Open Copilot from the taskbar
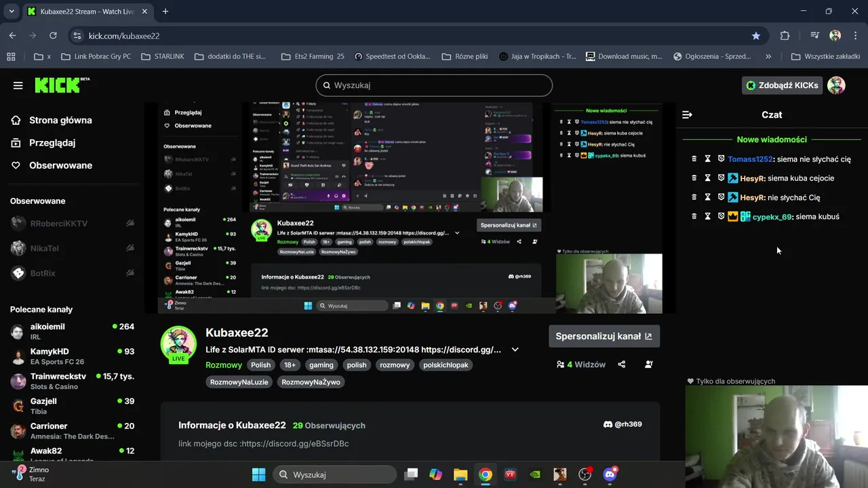 pos(435,474)
